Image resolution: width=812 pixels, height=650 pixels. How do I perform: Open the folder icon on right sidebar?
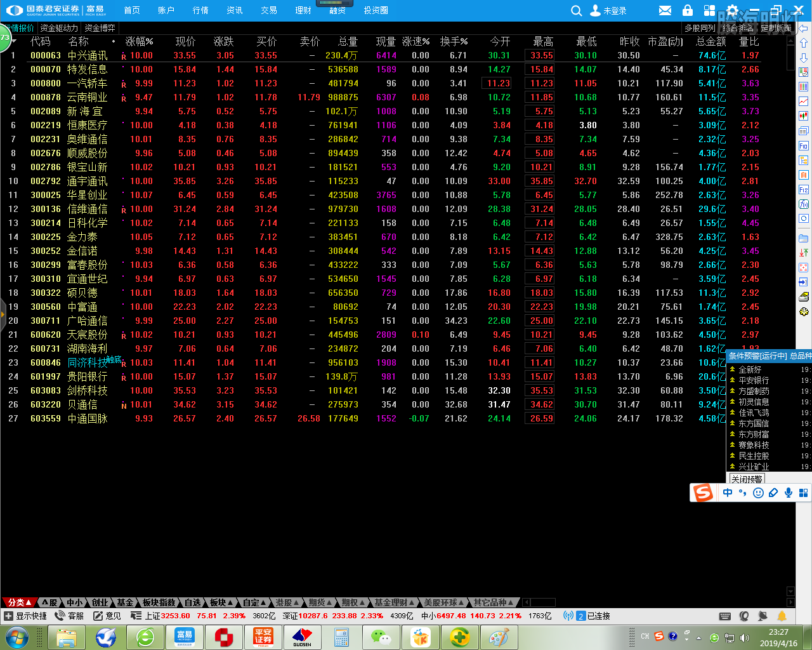804,238
